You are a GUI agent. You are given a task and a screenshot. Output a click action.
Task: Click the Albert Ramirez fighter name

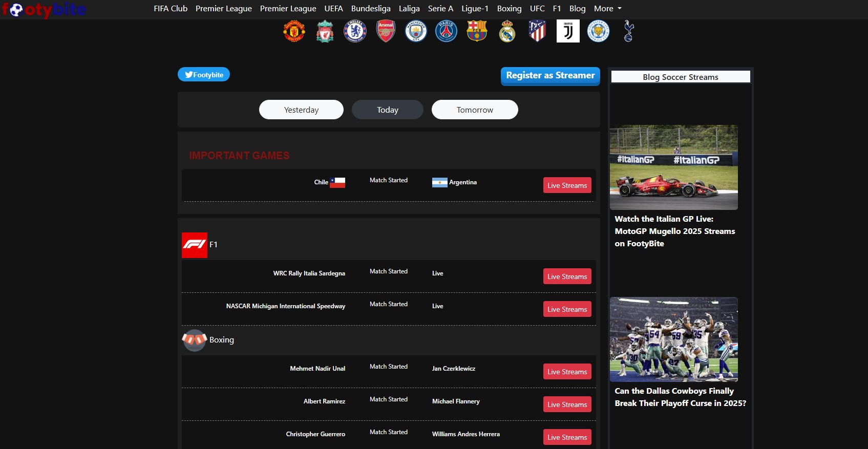(x=324, y=401)
